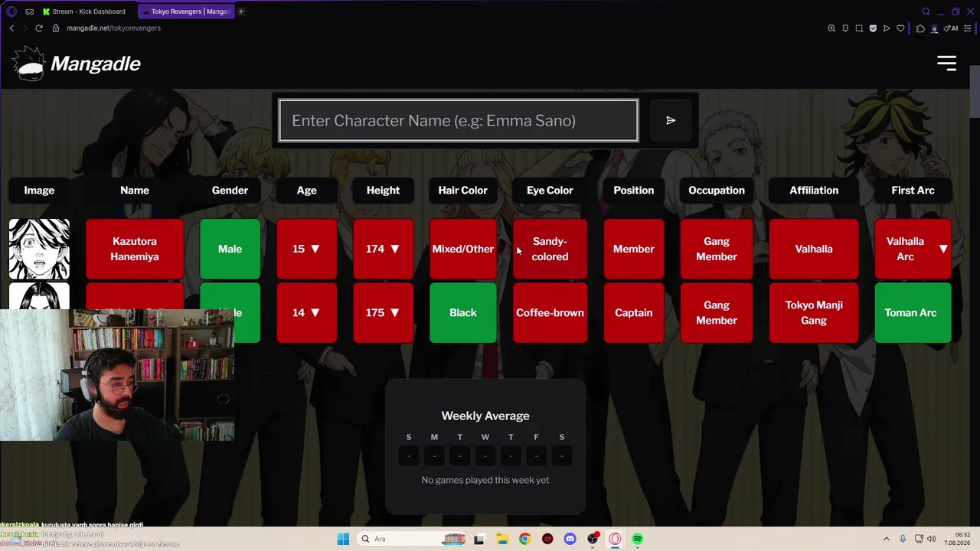Click the taskbar clock showing 06:32
Screen dimensions: 980x551
tap(957, 539)
